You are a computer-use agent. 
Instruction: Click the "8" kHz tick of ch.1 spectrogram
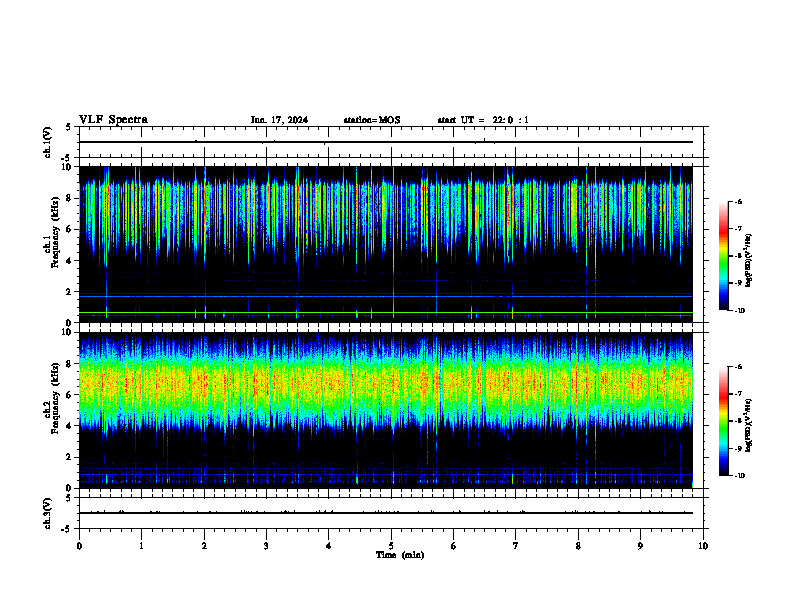pos(70,198)
